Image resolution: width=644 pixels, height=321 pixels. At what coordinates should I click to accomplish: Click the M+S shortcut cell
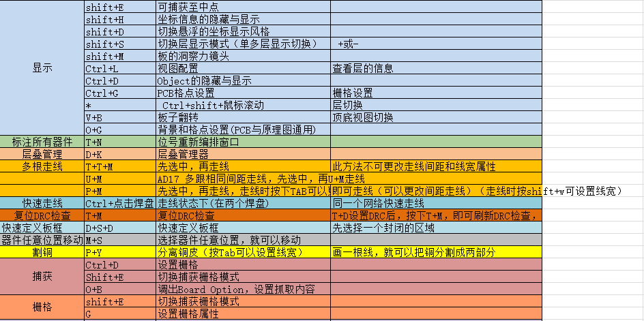[120, 241]
